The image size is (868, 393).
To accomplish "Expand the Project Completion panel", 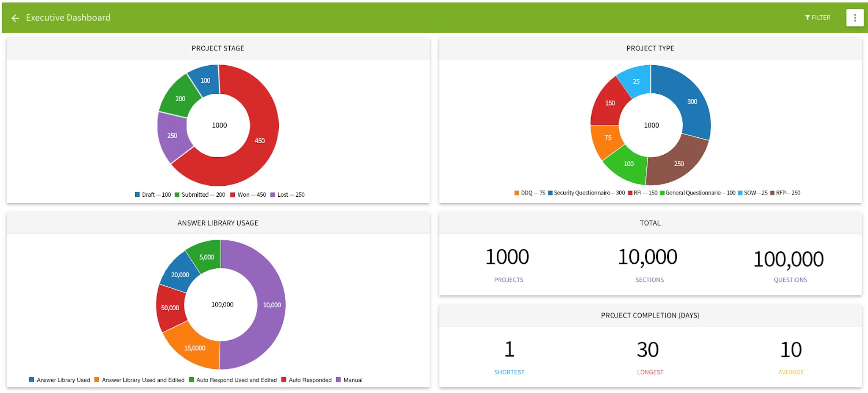I will pos(650,315).
